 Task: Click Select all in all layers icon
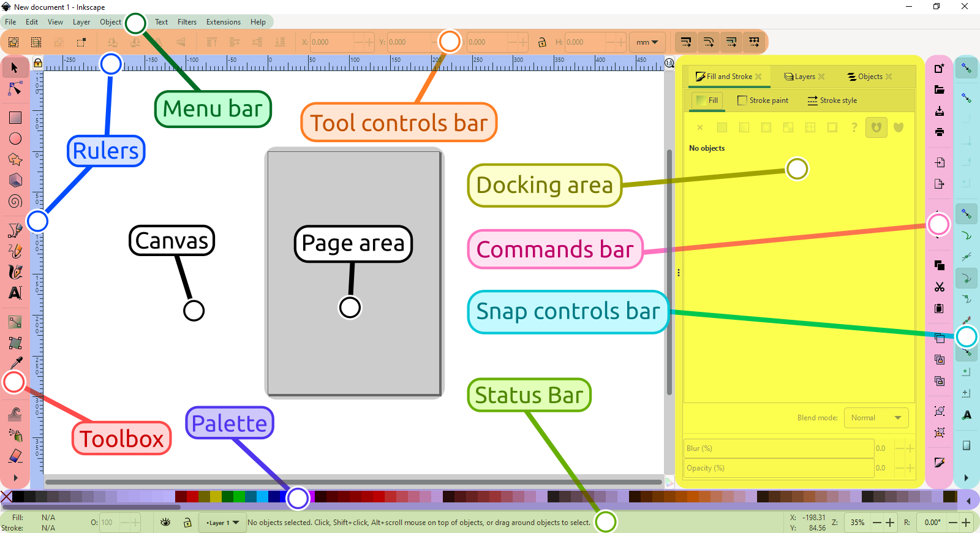point(36,42)
